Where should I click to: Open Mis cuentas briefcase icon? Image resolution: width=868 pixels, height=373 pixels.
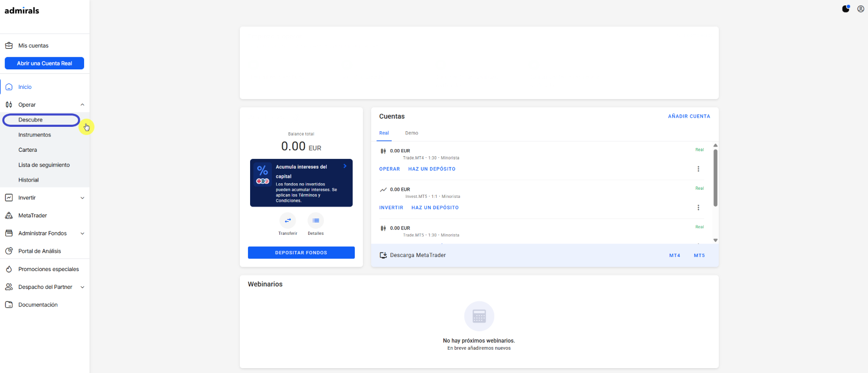(x=9, y=46)
